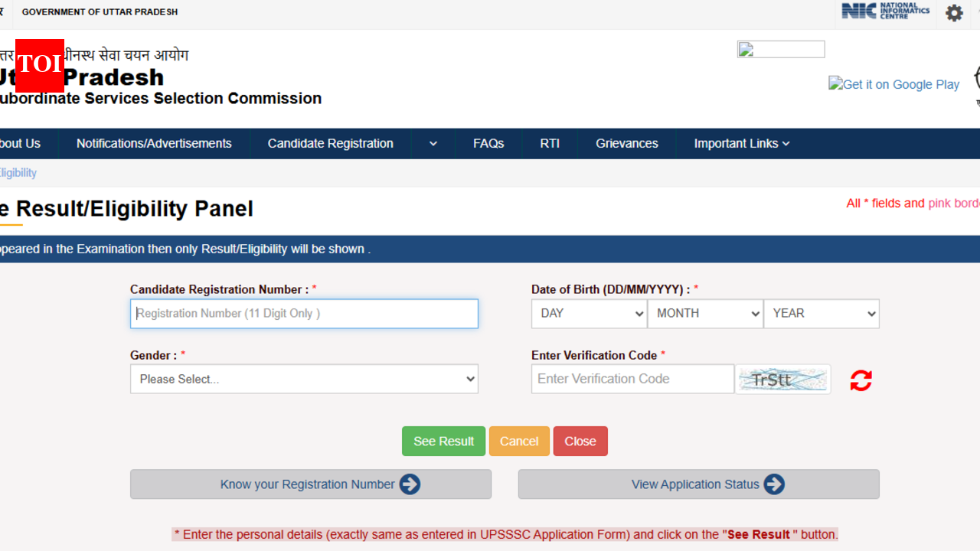This screenshot has height=551, width=980.
Task: Focus the Candidate Registration Number field
Action: click(x=304, y=314)
